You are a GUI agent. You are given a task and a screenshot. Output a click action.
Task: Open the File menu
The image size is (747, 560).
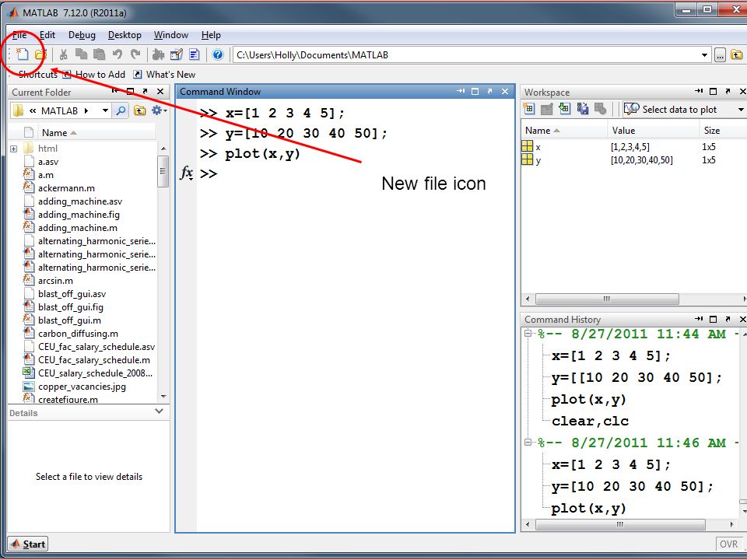19,35
